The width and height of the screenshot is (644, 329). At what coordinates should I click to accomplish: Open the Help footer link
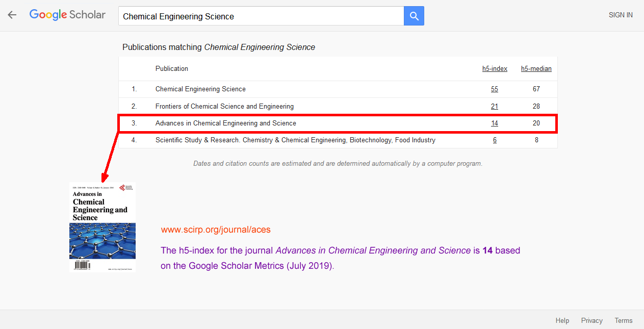pos(562,320)
